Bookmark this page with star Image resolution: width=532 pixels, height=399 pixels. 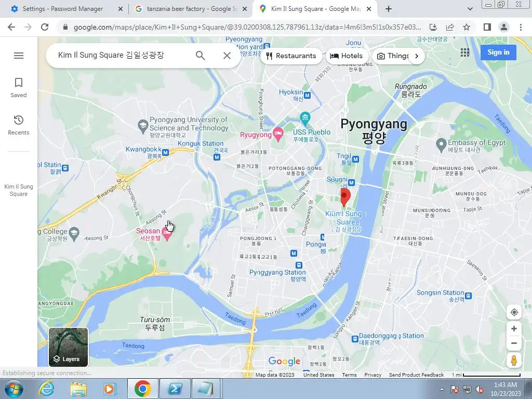tap(467, 27)
